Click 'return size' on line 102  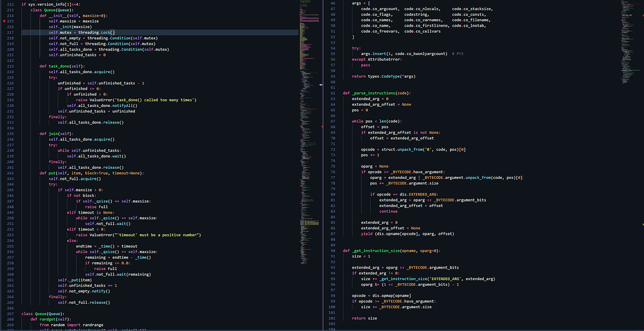click(364, 318)
